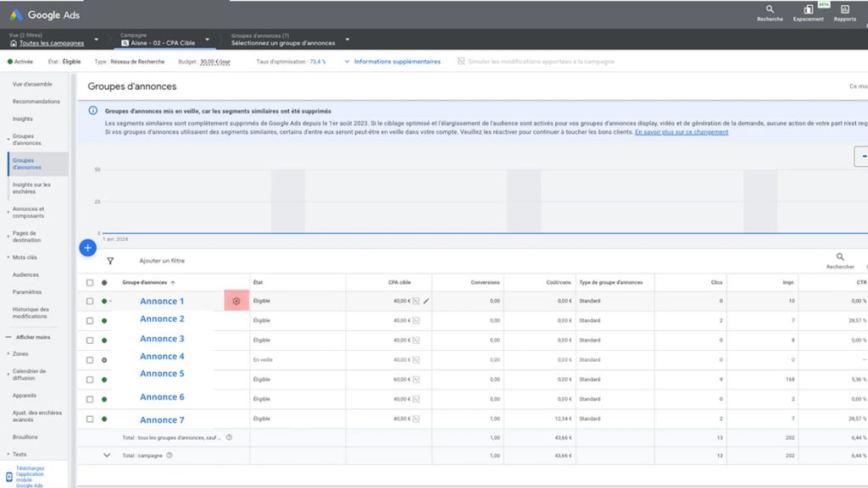The height and width of the screenshot is (488, 868).
Task: Click the blue plus button to add ad group
Action: point(87,248)
